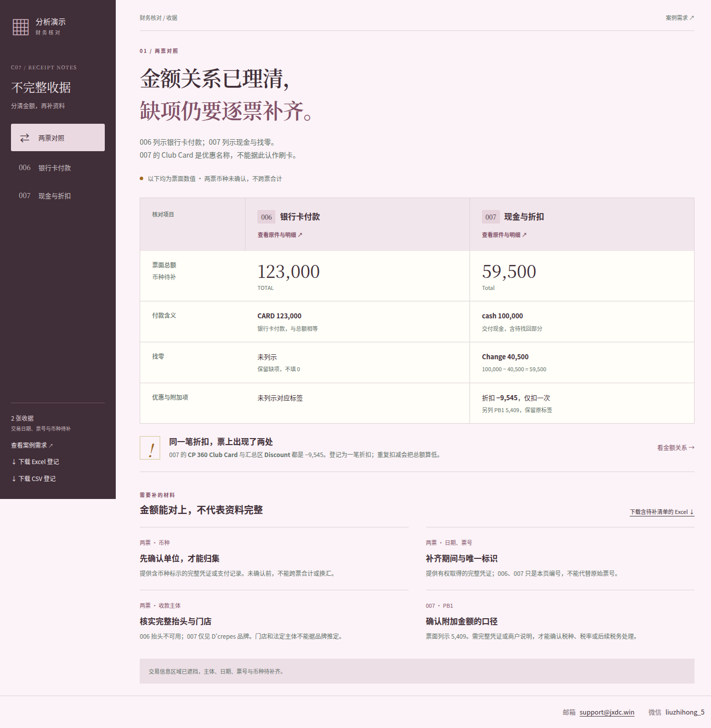This screenshot has height=728, width=711.
Task: Open the 案例需求 link at top right
Action: pyautogui.click(x=680, y=18)
